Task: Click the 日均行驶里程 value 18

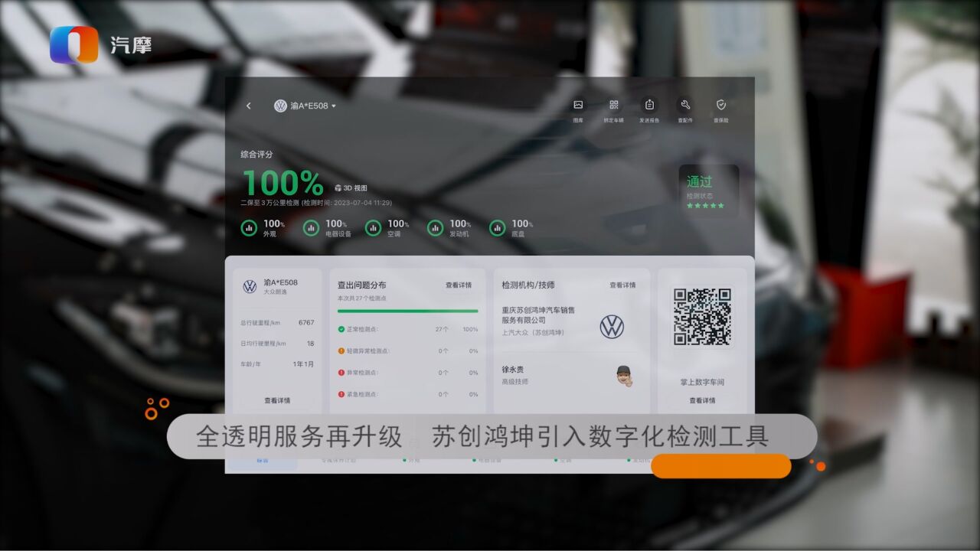Action: 310,344
